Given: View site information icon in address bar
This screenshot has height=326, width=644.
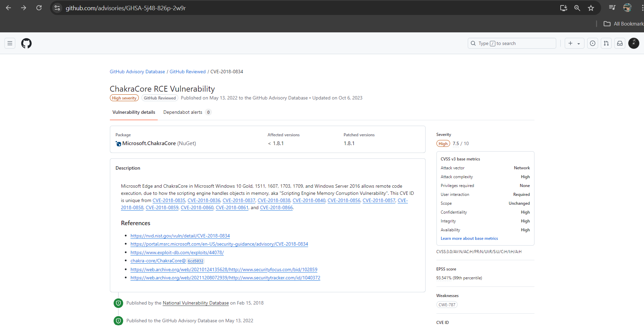Looking at the screenshot, I should pos(57,8).
